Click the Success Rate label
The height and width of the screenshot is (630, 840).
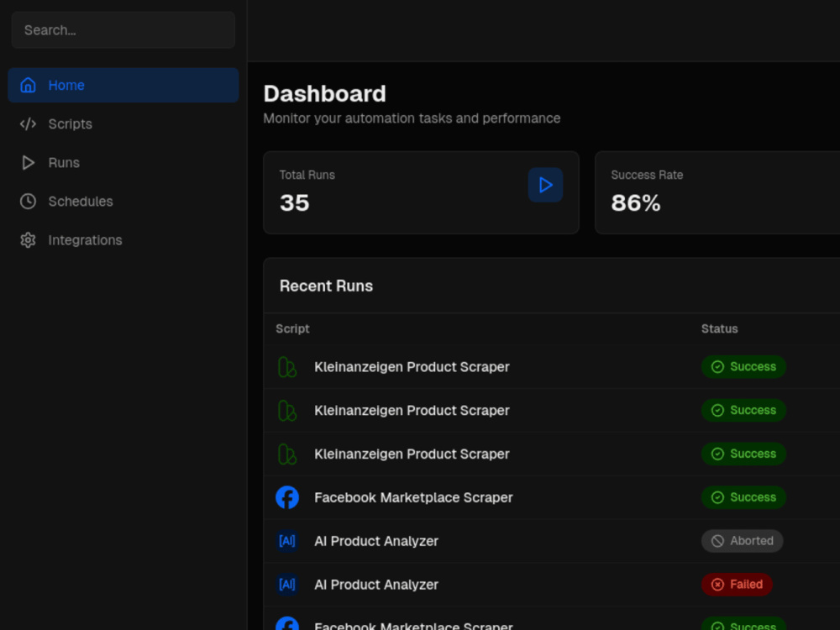coord(647,176)
